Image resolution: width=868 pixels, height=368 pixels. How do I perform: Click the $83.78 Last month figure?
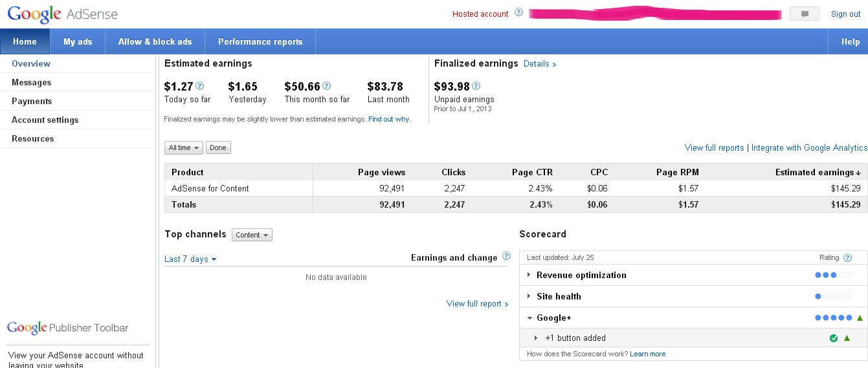click(x=385, y=86)
